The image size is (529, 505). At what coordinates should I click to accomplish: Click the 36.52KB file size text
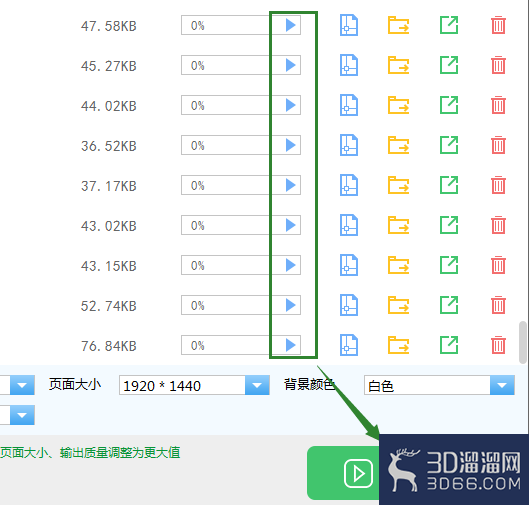click(x=109, y=146)
